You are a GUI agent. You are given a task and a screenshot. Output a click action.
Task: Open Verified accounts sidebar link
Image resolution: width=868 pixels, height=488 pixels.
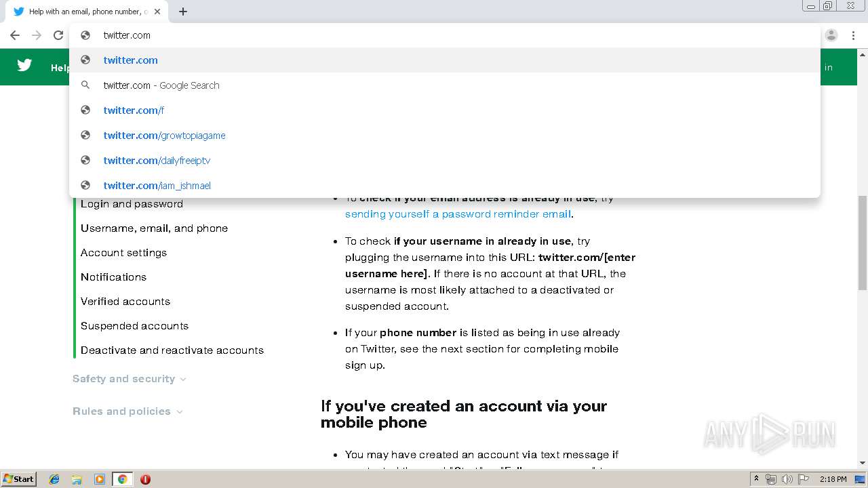click(125, 302)
